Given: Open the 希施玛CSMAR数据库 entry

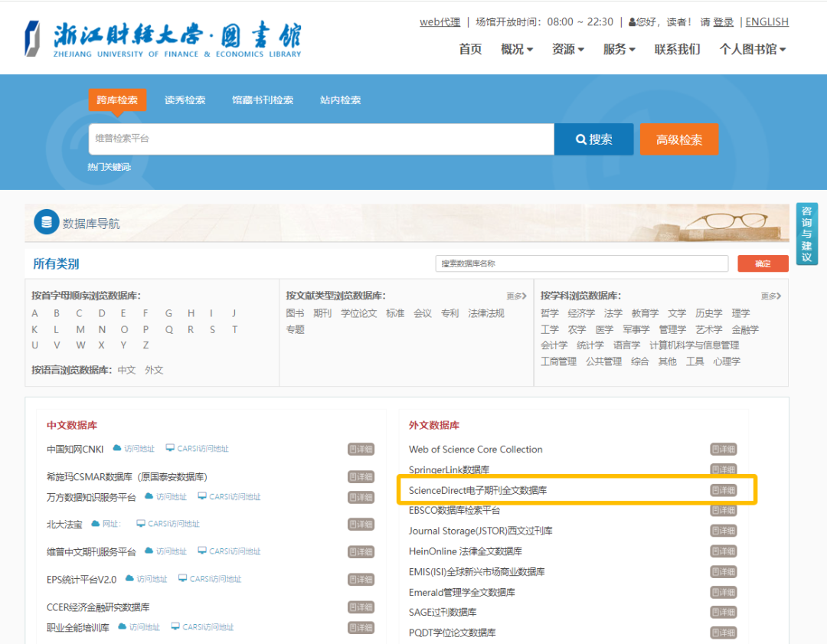Looking at the screenshot, I should [126, 477].
